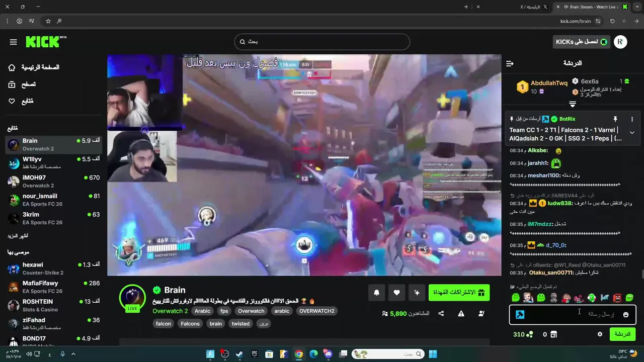Open Steam from the taskbar
The width and height of the screenshot is (644, 362).
239,354
